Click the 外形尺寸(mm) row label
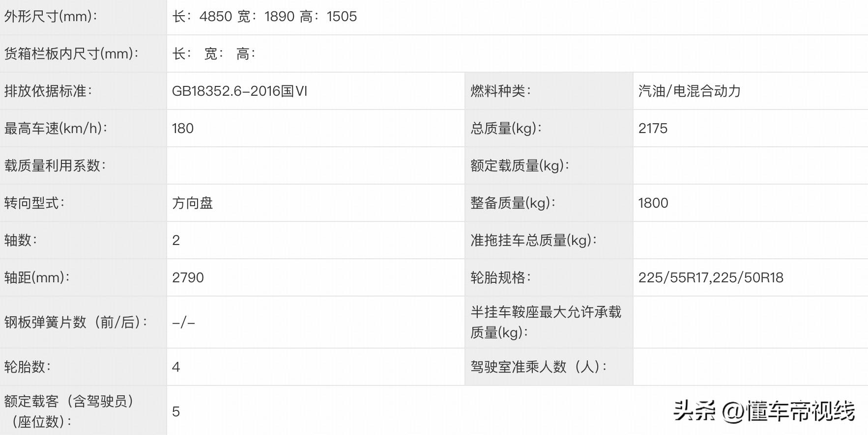The image size is (868, 435). pos(51,17)
